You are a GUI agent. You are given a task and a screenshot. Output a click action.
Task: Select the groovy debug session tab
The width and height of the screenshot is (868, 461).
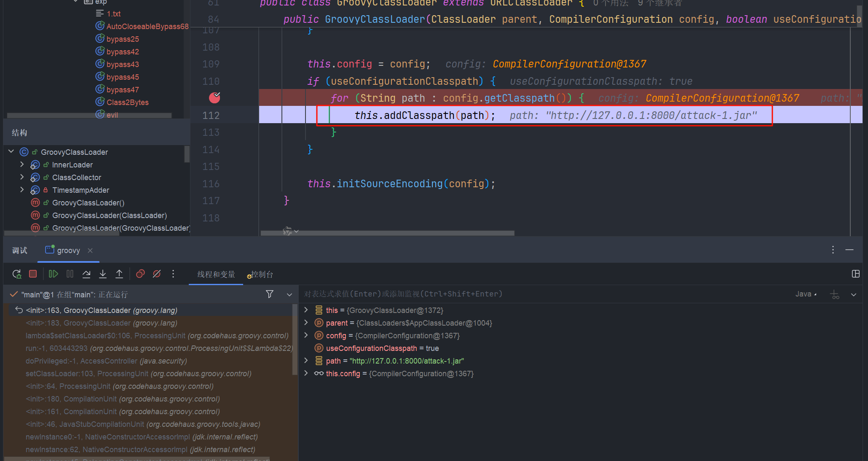coord(67,251)
